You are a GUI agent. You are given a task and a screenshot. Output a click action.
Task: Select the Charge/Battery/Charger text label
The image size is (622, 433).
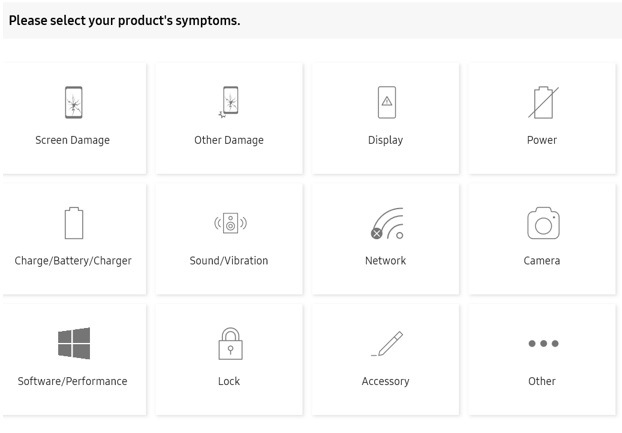[73, 261]
